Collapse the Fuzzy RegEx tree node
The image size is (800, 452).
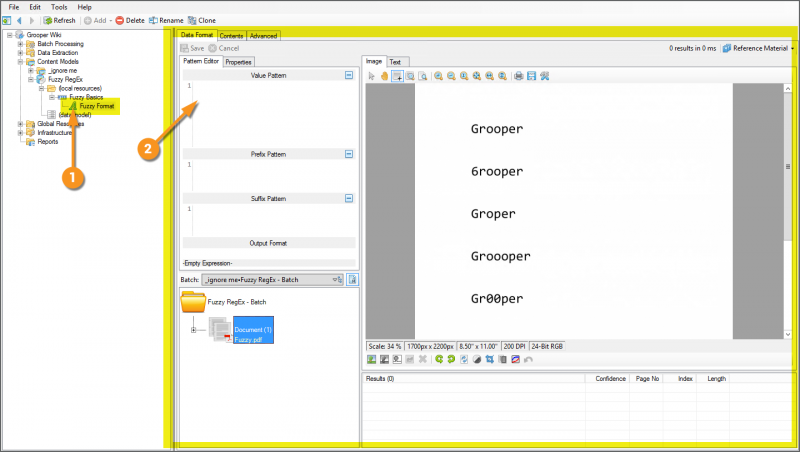point(31,79)
